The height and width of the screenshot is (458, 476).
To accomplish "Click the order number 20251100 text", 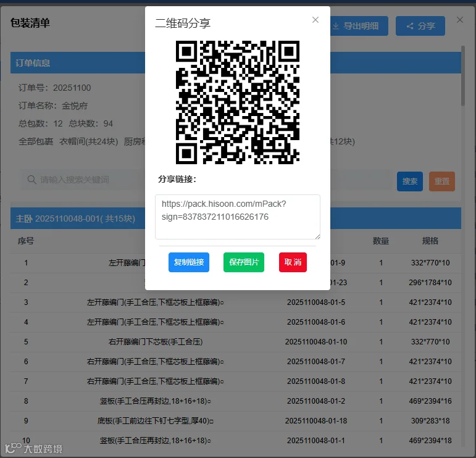I will coord(72,88).
